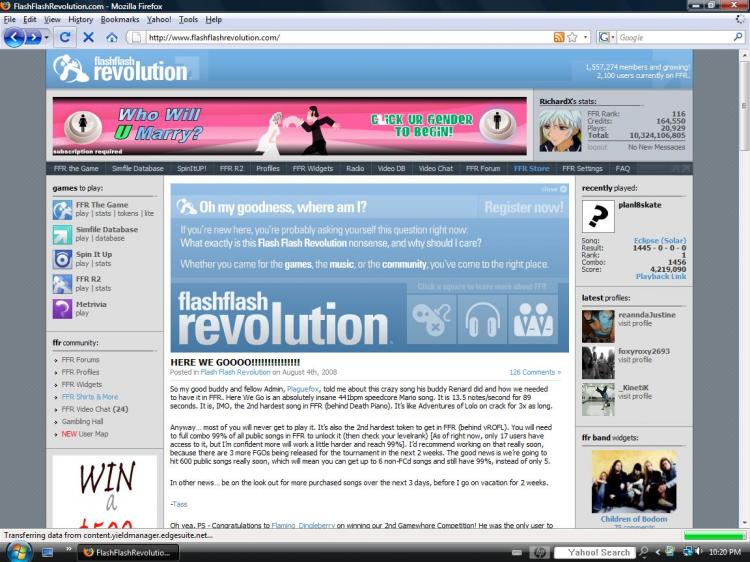
Task: Click the community people square
Action: tap(533, 320)
